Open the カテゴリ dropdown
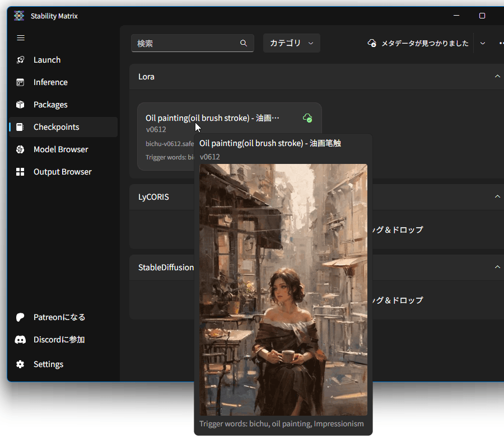504x442 pixels. click(292, 43)
